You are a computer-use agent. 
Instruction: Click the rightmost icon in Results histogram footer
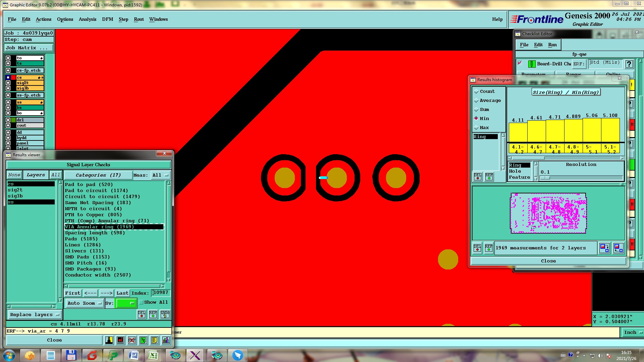[x=618, y=248]
